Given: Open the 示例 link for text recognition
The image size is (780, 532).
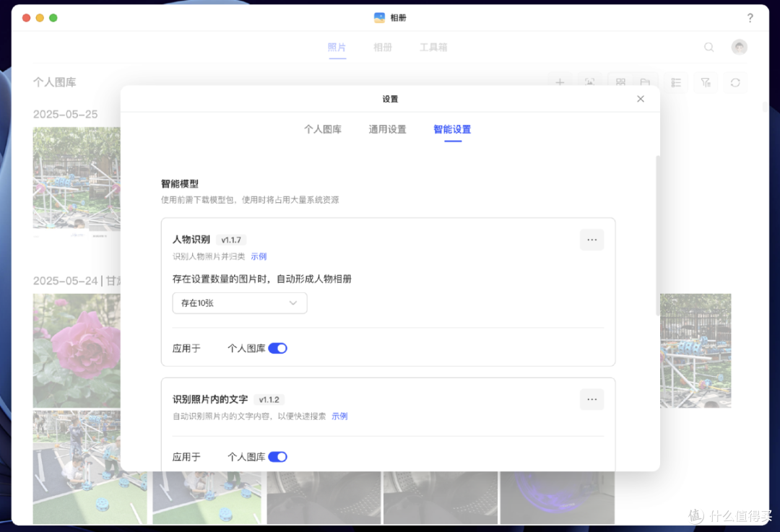Looking at the screenshot, I should pos(339,417).
